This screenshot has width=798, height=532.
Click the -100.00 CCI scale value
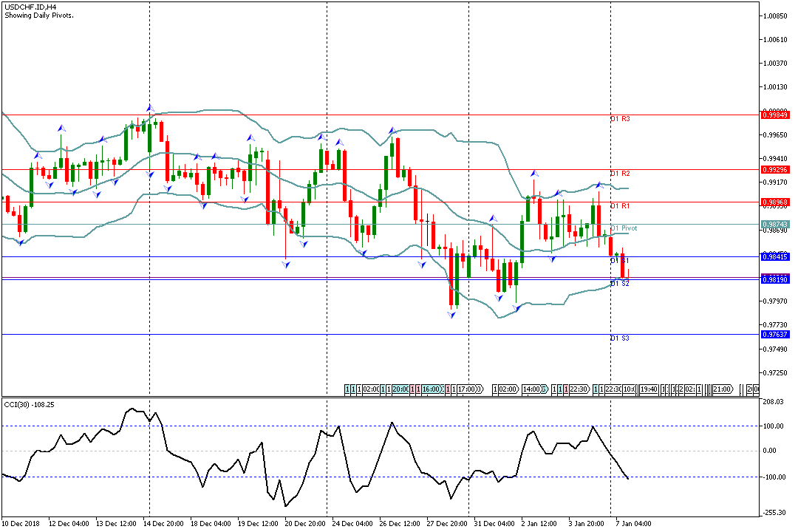pos(774,477)
